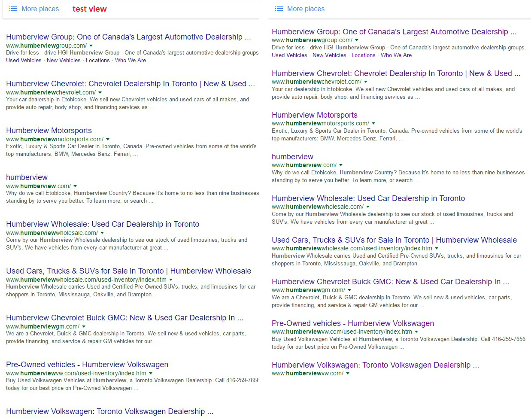Open More places link in the right panel
531x420 pixels.
pos(306,9)
